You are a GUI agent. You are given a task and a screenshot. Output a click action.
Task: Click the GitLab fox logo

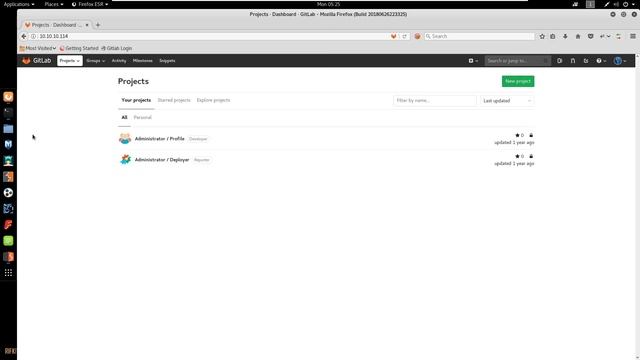tap(27, 61)
